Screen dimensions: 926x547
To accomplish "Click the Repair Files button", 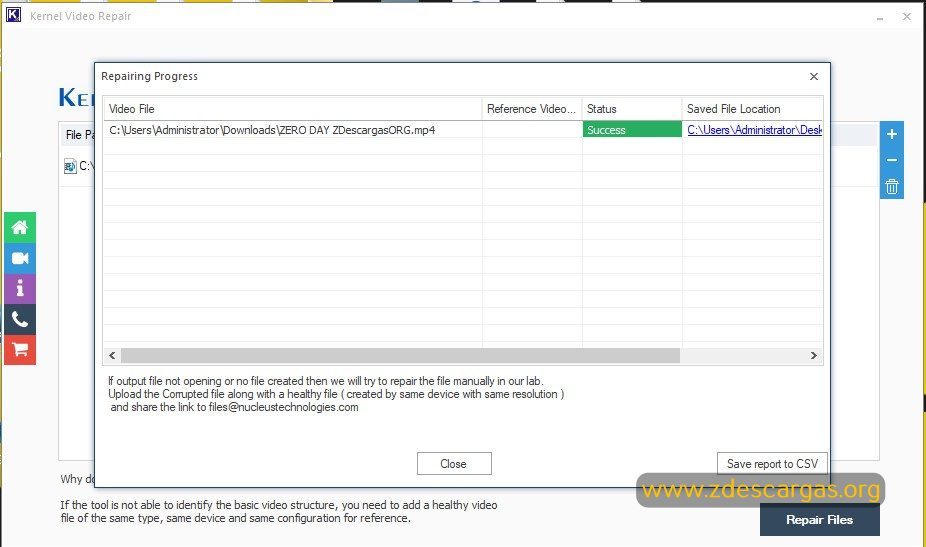I will coord(820,520).
